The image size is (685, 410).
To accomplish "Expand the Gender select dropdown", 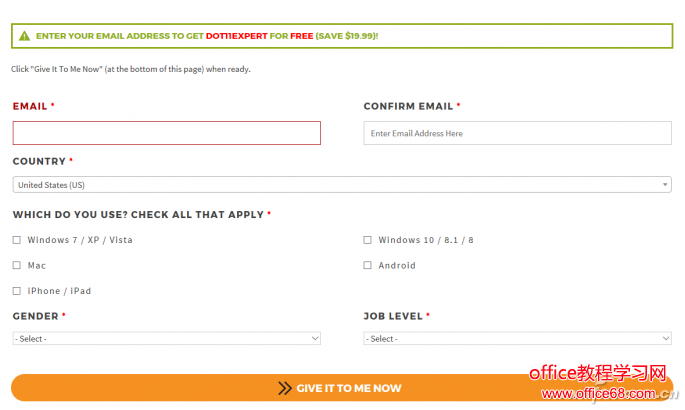I will point(166,339).
